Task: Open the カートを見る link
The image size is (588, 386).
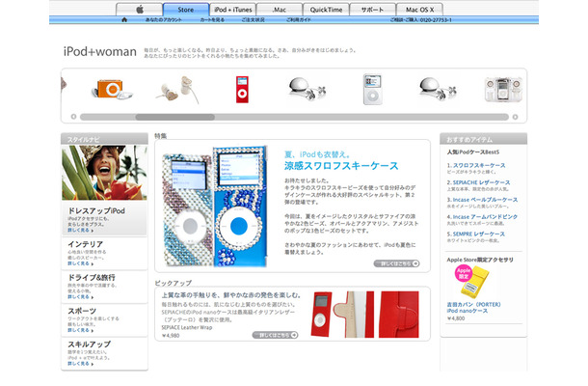Action: tap(212, 20)
